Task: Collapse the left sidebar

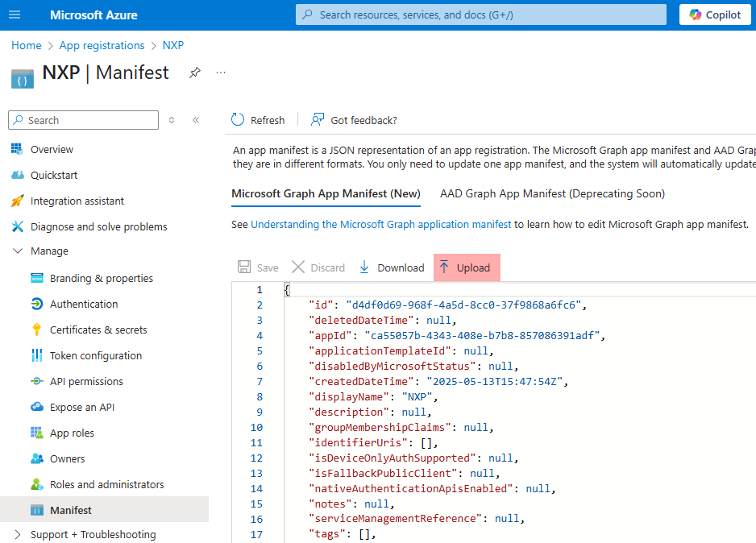Action: pos(196,119)
